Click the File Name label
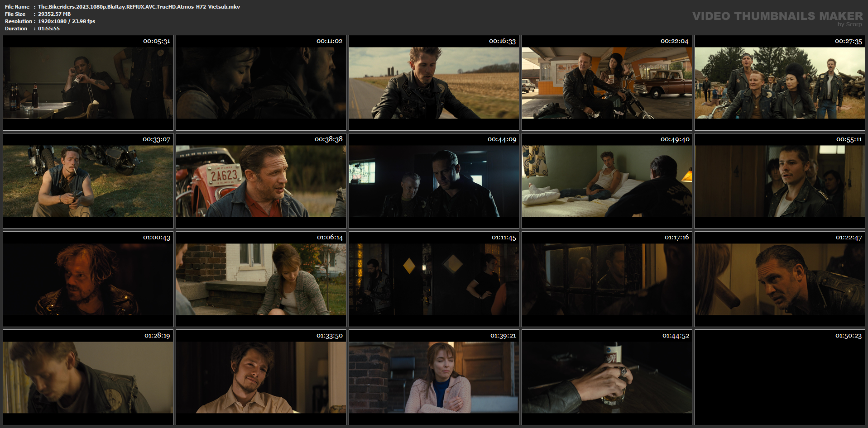 (17, 7)
